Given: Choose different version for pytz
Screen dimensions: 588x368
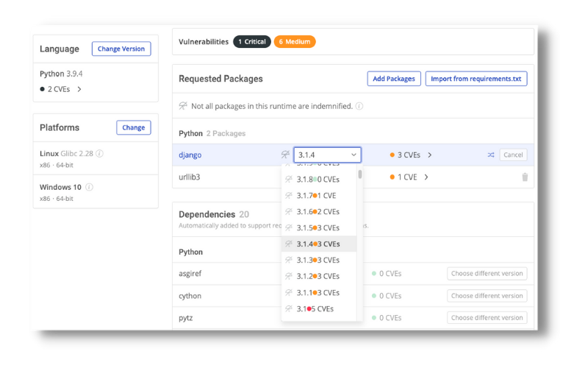Looking at the screenshot, I should coord(487,318).
